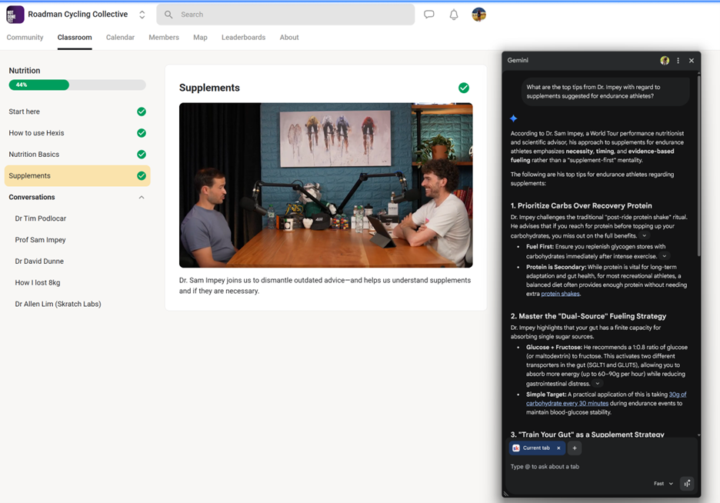This screenshot has width=720, height=503.
Task: Collapse the Conversations section
Action: click(x=141, y=198)
